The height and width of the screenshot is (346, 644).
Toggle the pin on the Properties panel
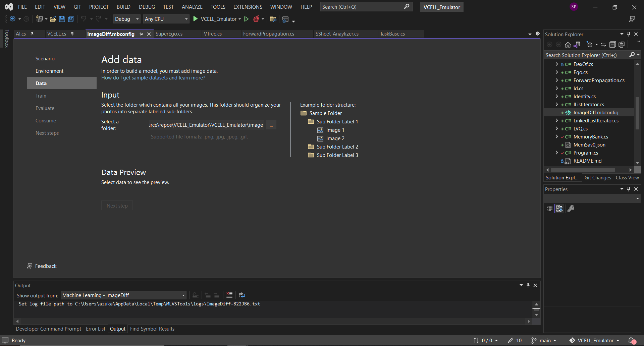coord(629,189)
